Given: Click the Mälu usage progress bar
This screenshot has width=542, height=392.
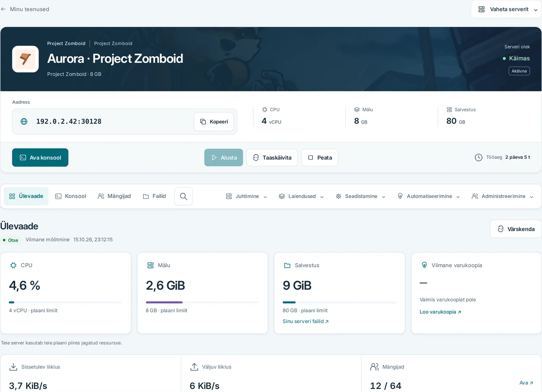Looking at the screenshot, I should pyautogui.click(x=202, y=302).
